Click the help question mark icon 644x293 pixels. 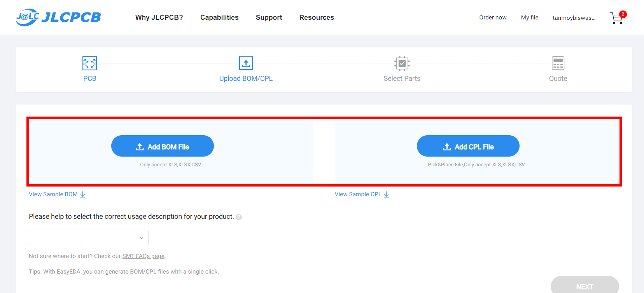tap(239, 217)
